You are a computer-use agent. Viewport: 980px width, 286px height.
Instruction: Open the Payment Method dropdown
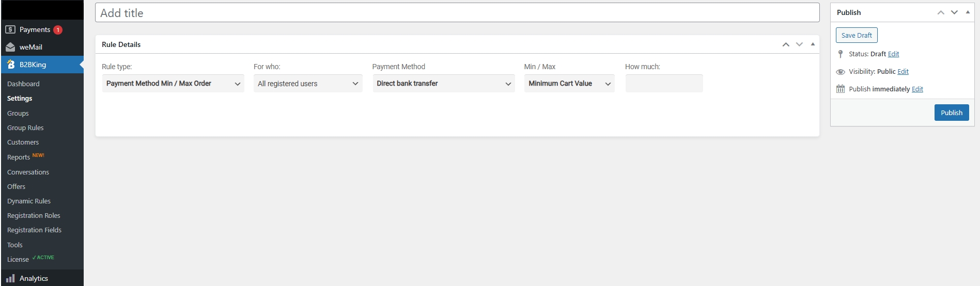pyautogui.click(x=443, y=84)
